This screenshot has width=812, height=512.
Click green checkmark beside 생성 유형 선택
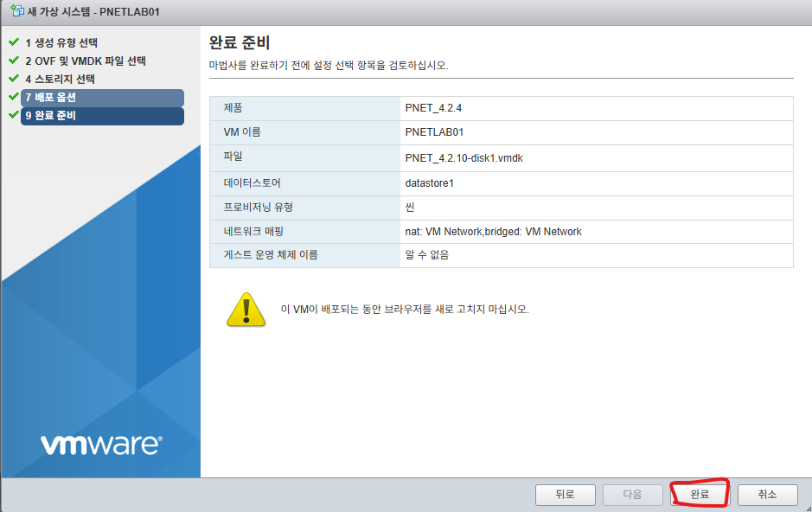(14, 42)
